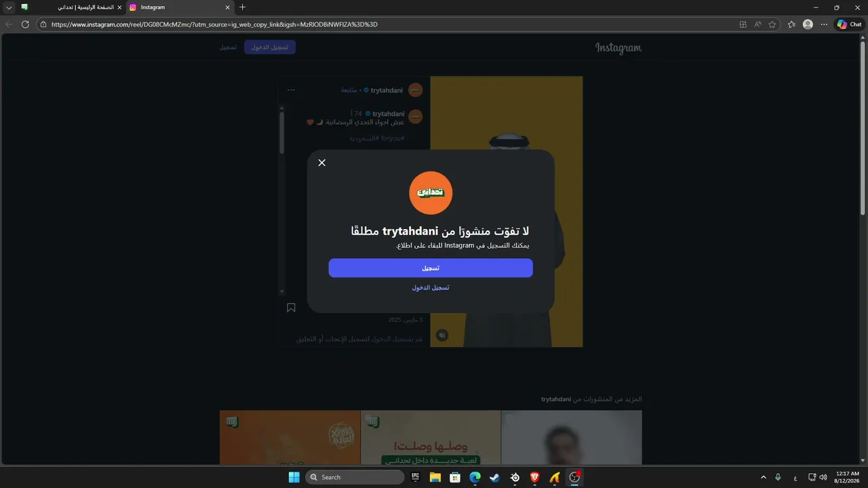
Task: Click the تسجيل link in the Instagram header
Action: (x=228, y=47)
